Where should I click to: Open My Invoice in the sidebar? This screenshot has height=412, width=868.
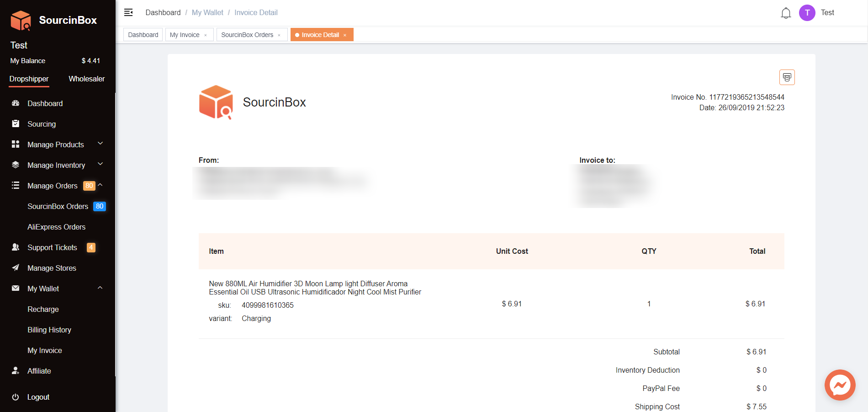click(x=45, y=350)
